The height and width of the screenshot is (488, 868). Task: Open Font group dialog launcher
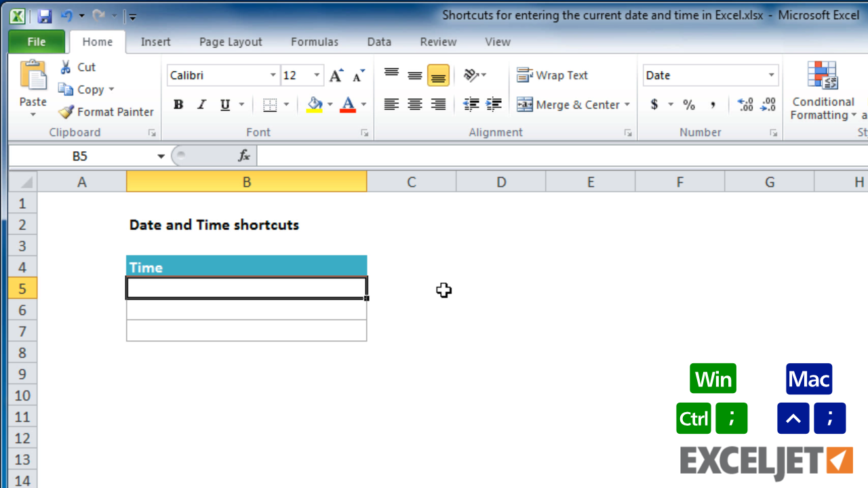[x=365, y=134]
